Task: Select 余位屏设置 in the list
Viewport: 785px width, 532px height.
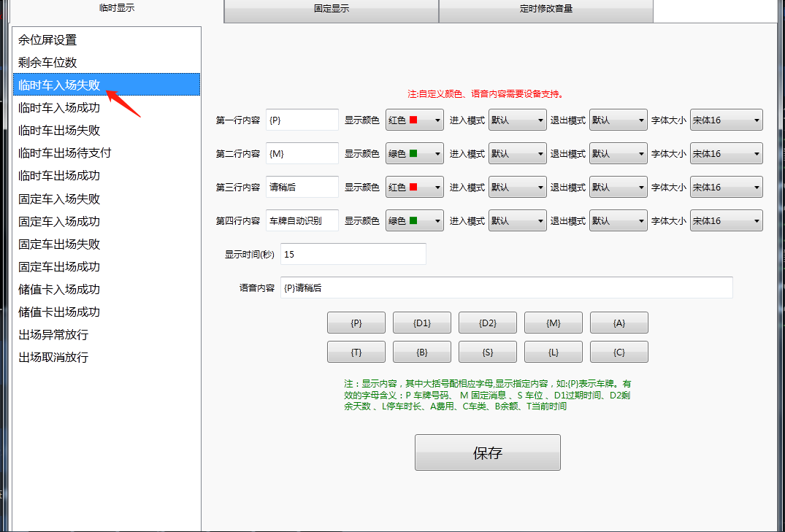Action: tap(107, 39)
